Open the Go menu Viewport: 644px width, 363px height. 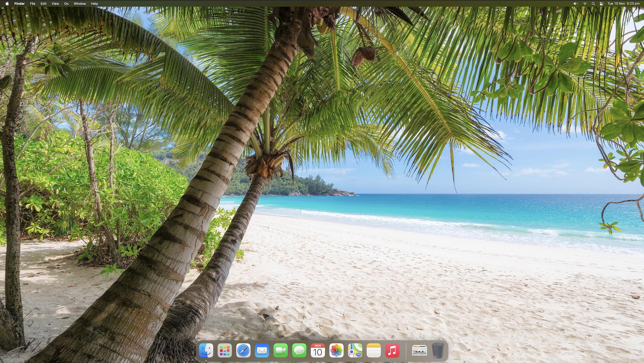(x=66, y=3)
